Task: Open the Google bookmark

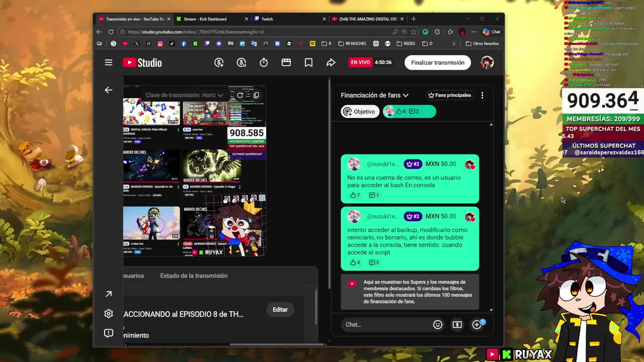Action: [x=113, y=44]
